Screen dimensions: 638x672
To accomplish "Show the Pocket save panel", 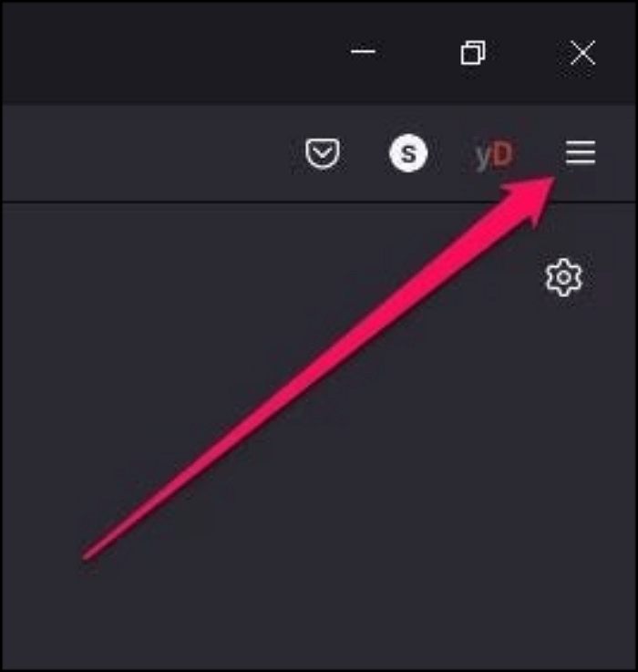I will coord(323,153).
